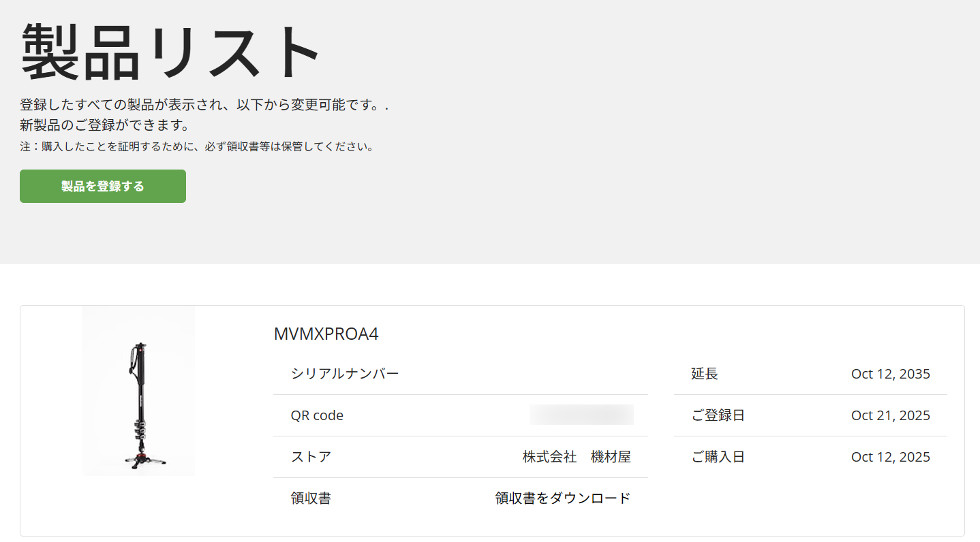Download the receipt via 領収書をダウンロード

tap(562, 498)
